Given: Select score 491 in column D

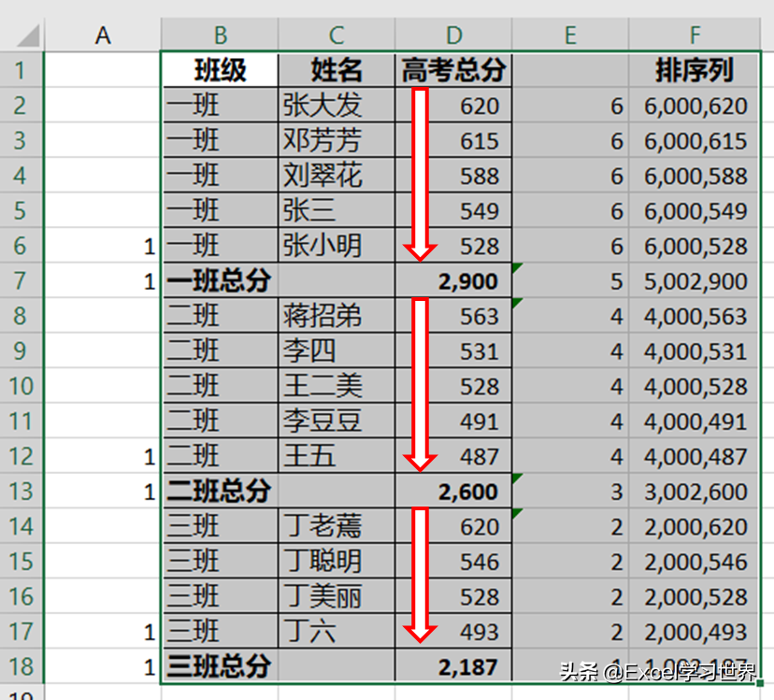Looking at the screenshot, I should [453, 421].
